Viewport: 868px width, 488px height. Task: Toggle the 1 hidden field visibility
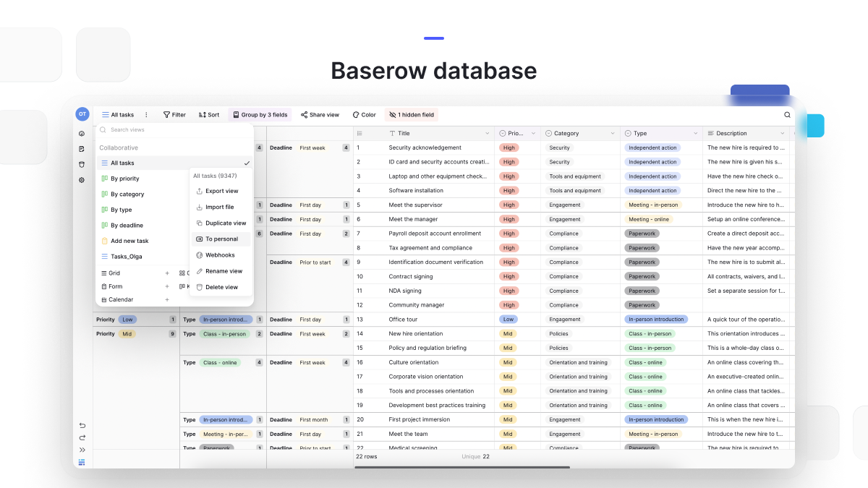coord(411,114)
